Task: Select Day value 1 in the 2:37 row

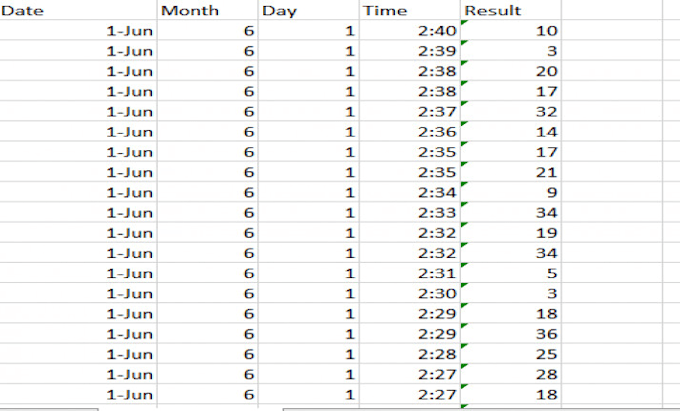Action: [x=308, y=111]
